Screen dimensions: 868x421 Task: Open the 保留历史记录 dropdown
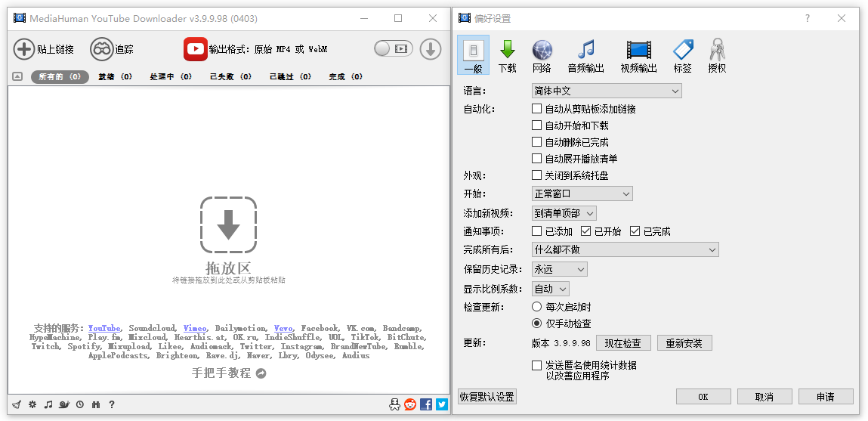point(559,269)
